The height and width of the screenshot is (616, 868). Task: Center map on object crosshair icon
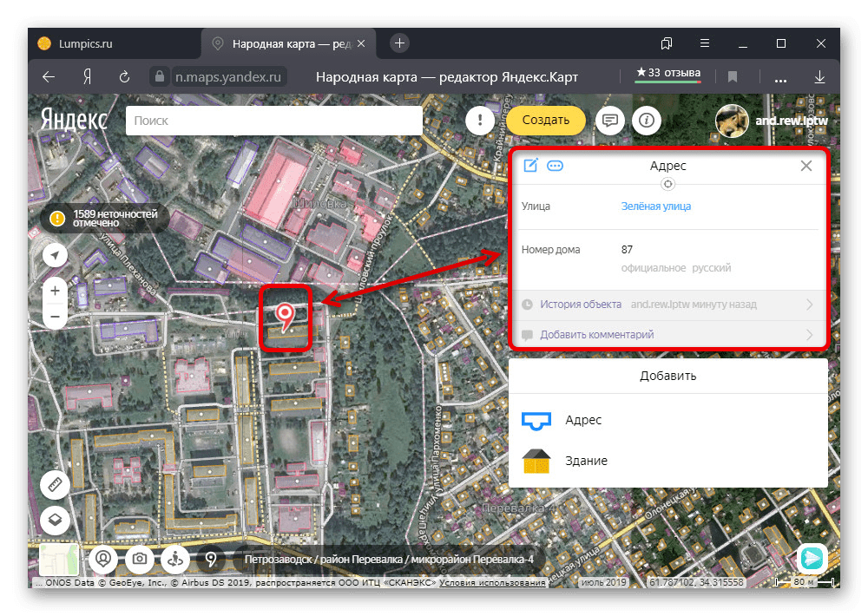click(x=667, y=184)
